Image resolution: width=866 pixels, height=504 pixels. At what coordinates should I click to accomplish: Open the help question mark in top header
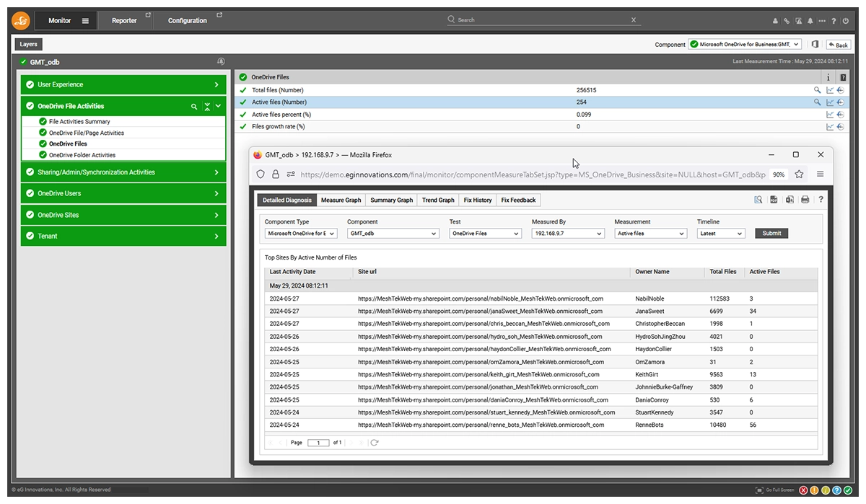coord(834,21)
